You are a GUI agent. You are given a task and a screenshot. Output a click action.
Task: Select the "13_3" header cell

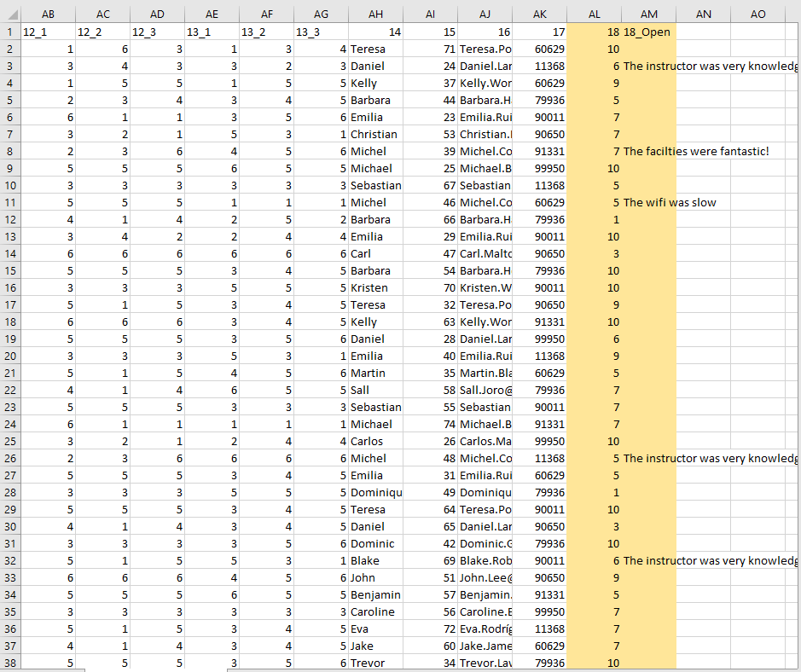321,32
